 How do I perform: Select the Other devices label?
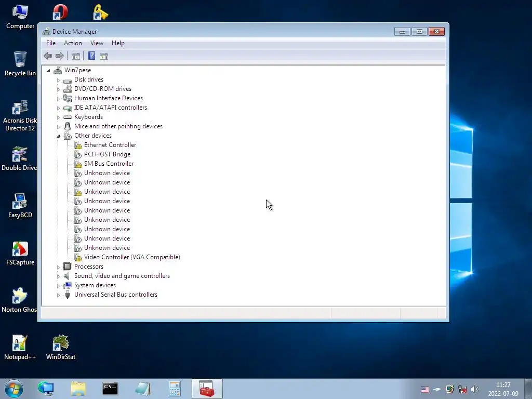(93, 136)
